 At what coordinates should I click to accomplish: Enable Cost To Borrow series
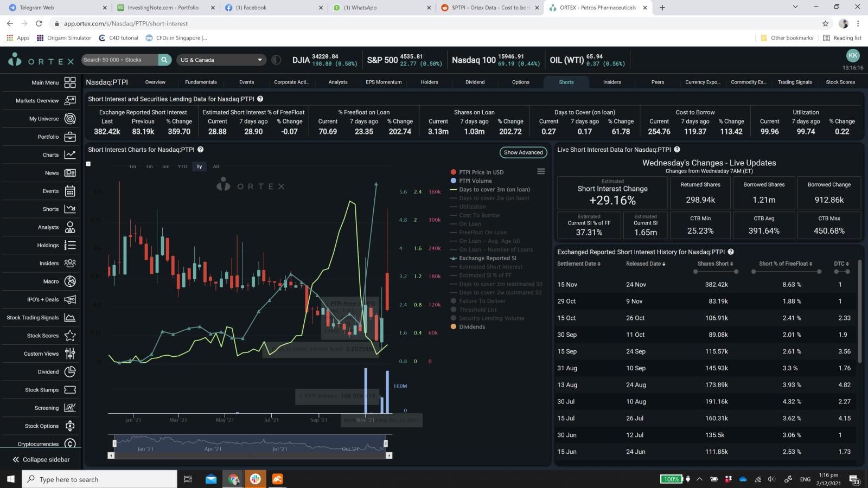[479, 215]
